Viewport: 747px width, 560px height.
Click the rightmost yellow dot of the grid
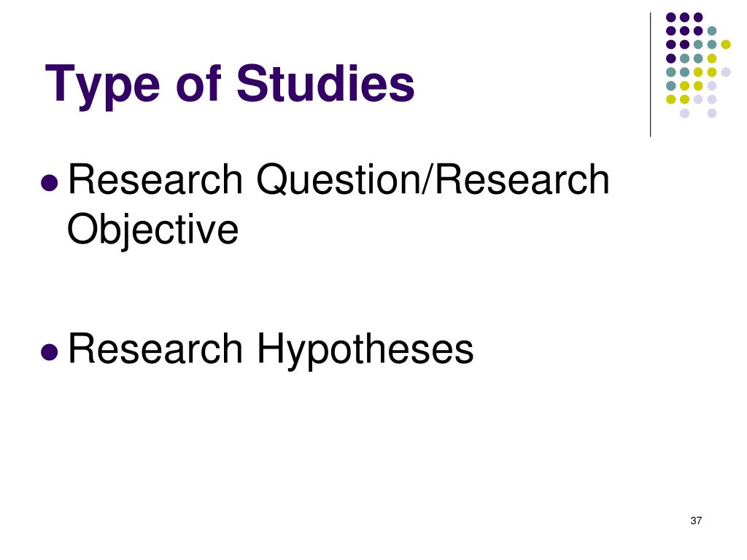726,44
